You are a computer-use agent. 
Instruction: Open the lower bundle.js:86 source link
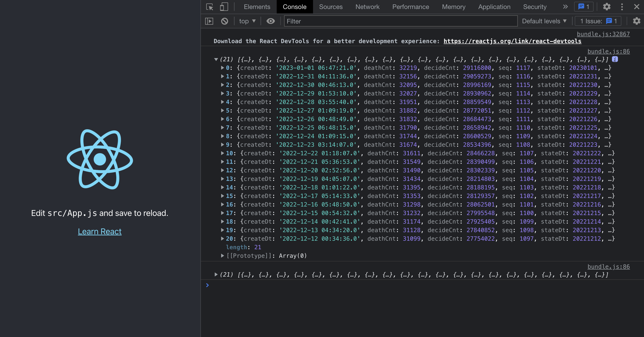point(609,267)
